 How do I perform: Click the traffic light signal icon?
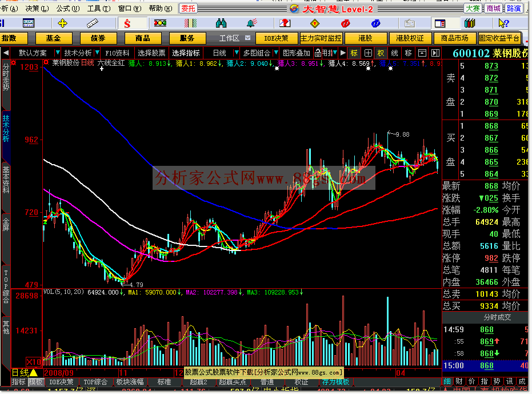160,23
